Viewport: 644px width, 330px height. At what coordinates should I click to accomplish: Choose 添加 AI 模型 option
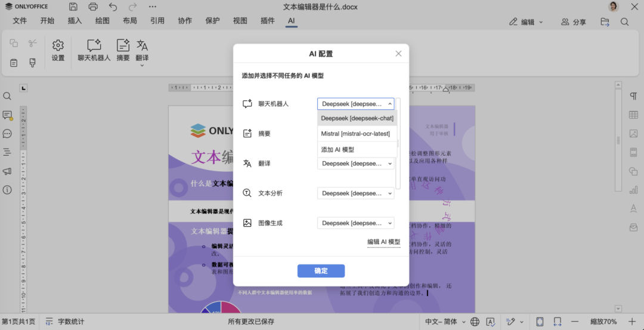pos(357,150)
